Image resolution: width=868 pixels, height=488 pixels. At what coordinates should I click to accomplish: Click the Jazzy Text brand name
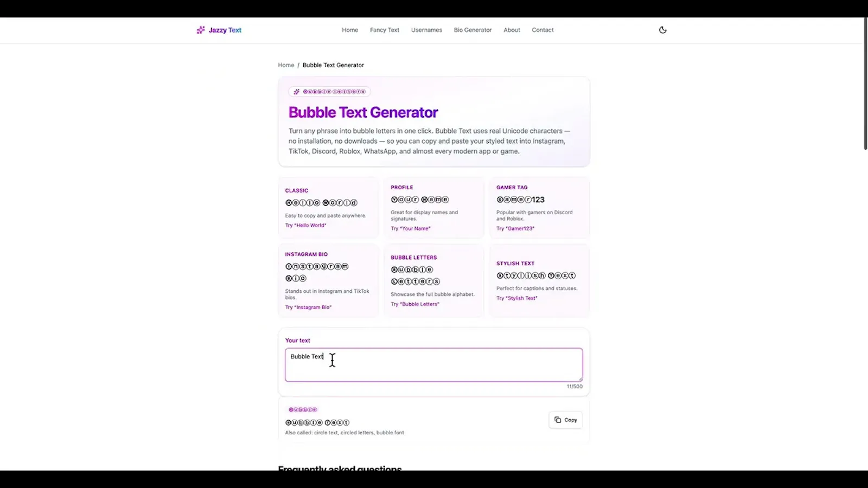pyautogui.click(x=225, y=30)
